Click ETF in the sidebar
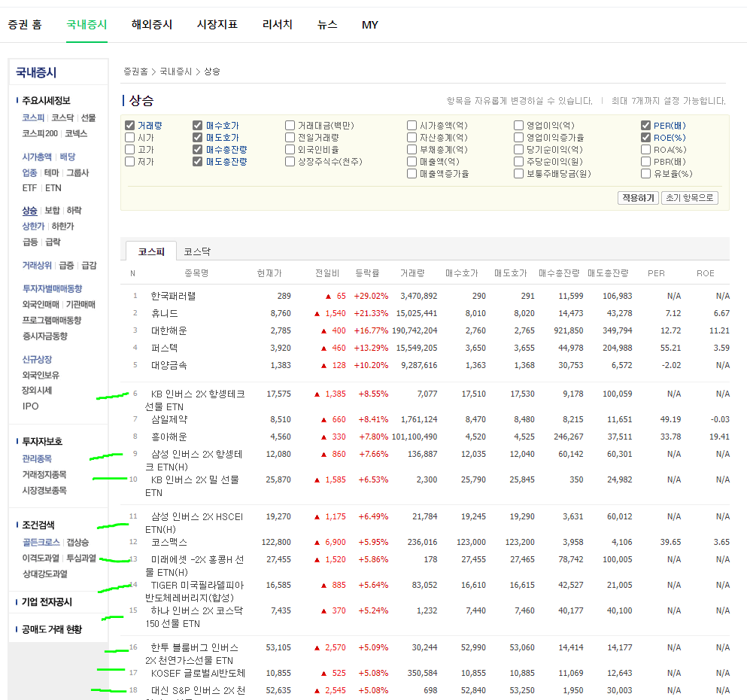This screenshot has height=700, width=747. [x=29, y=188]
